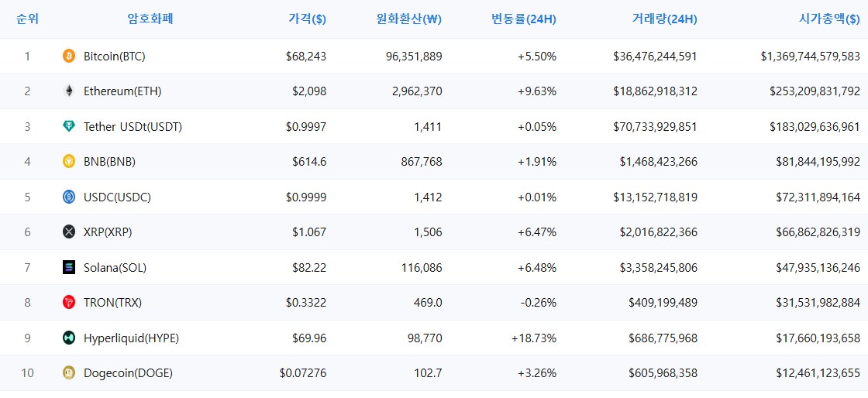
Task: Click Hyperliquid change +18.73%
Action: pos(534,338)
